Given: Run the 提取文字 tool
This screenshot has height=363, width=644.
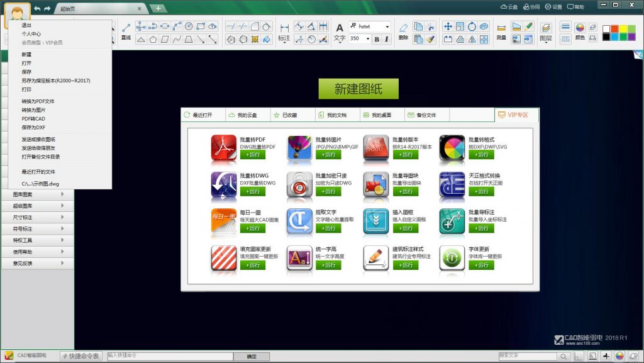Looking at the screenshot, I should tap(328, 228).
